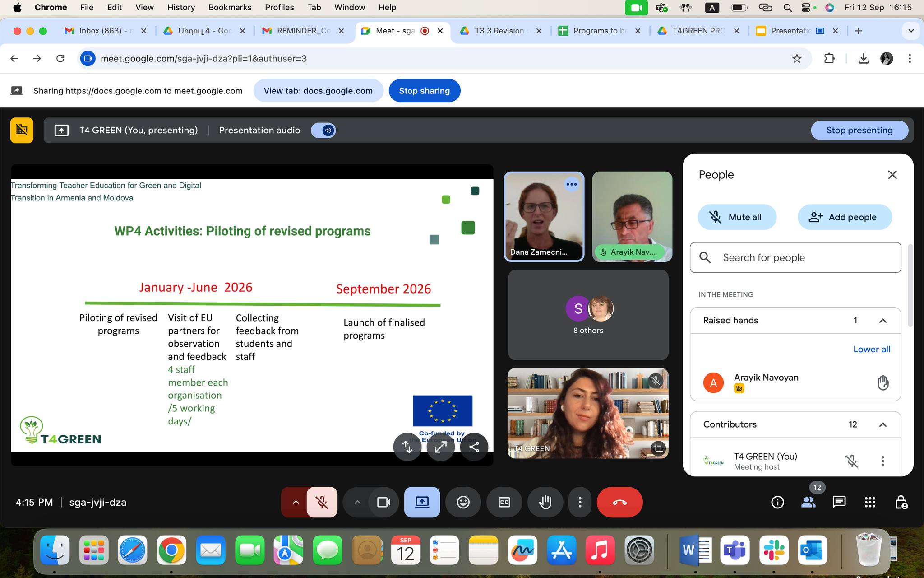Collapse the Contributors section

pos(883,424)
